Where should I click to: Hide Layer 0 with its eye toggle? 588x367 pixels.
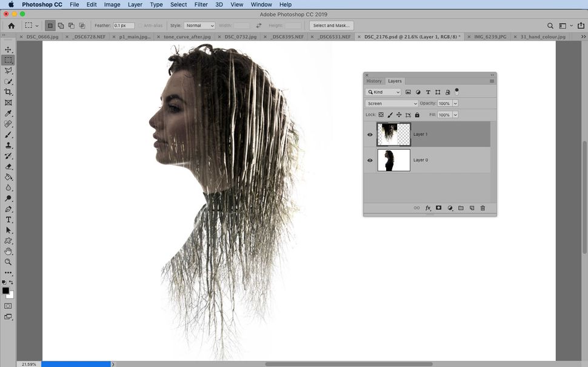point(370,160)
